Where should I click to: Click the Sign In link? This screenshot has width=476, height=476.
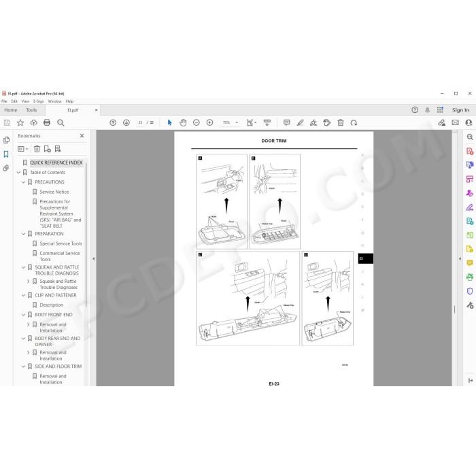pos(460,110)
